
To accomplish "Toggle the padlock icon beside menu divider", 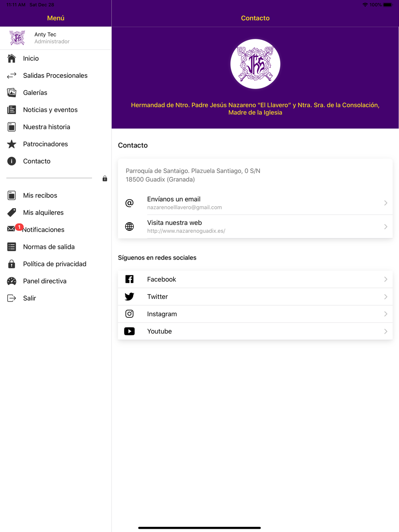I will (105, 179).
